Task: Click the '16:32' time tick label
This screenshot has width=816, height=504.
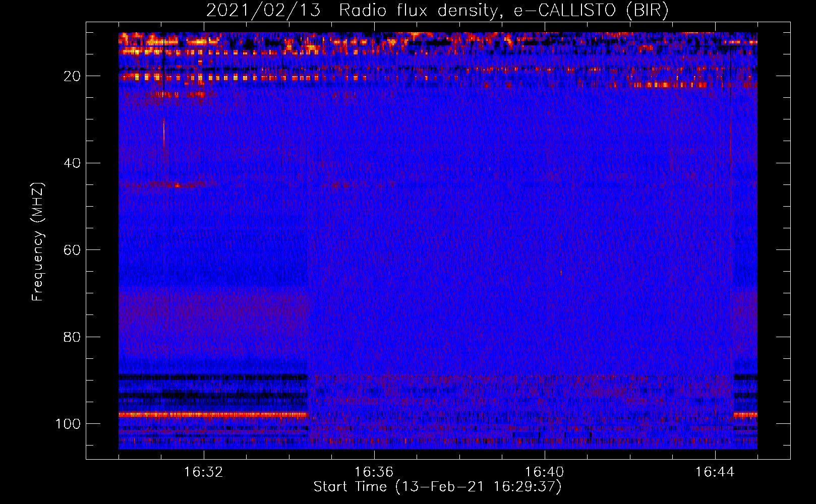Action: (204, 472)
